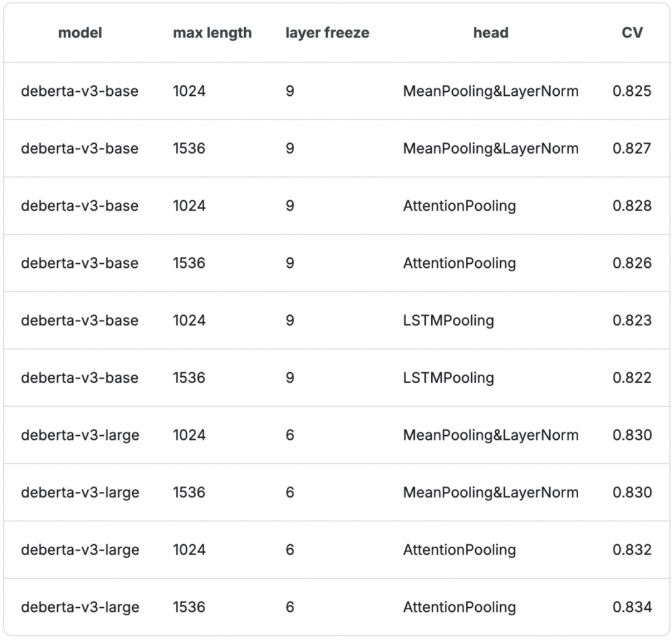
Task: Click max length 1536 in last row
Action: pyautogui.click(x=189, y=607)
